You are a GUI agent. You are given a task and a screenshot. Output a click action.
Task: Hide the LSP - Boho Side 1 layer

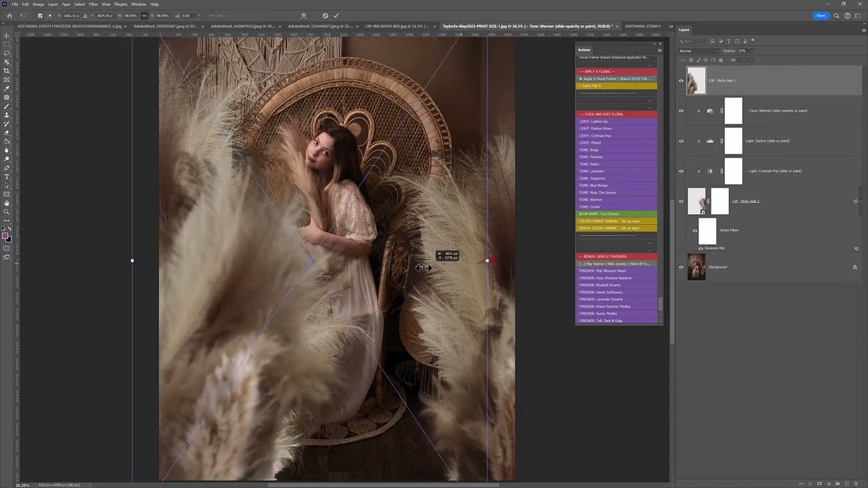tap(681, 81)
